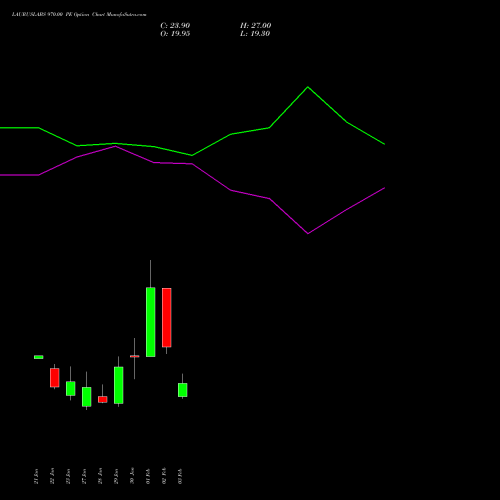Viewport: 500px width, 500px height.
Task: Click the LAURUSLABS 970.00 PE chart title
Action: (79, 15)
